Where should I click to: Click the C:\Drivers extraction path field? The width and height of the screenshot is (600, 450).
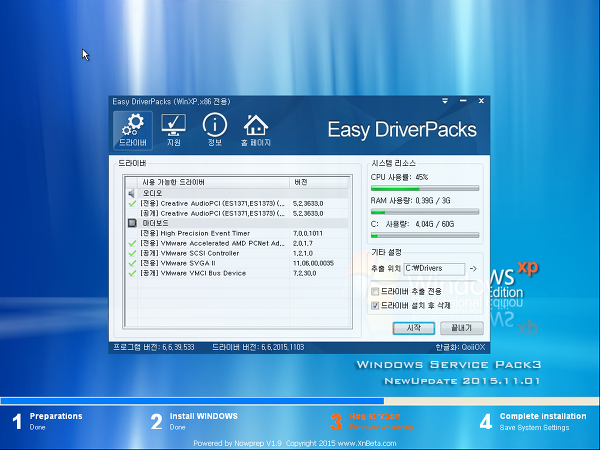(434, 269)
